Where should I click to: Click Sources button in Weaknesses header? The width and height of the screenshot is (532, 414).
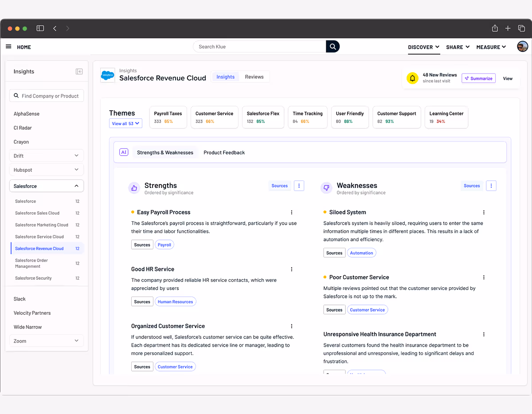(x=472, y=186)
